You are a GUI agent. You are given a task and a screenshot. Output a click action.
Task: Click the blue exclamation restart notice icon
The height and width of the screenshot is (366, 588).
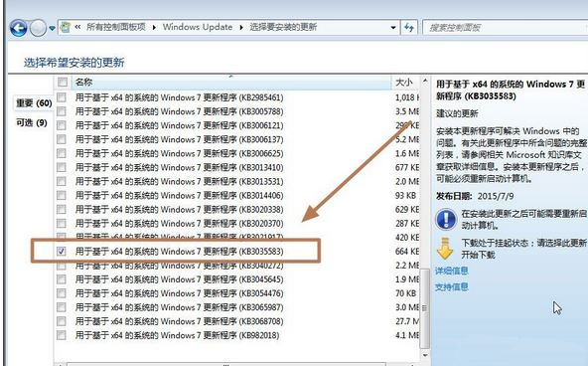point(446,219)
